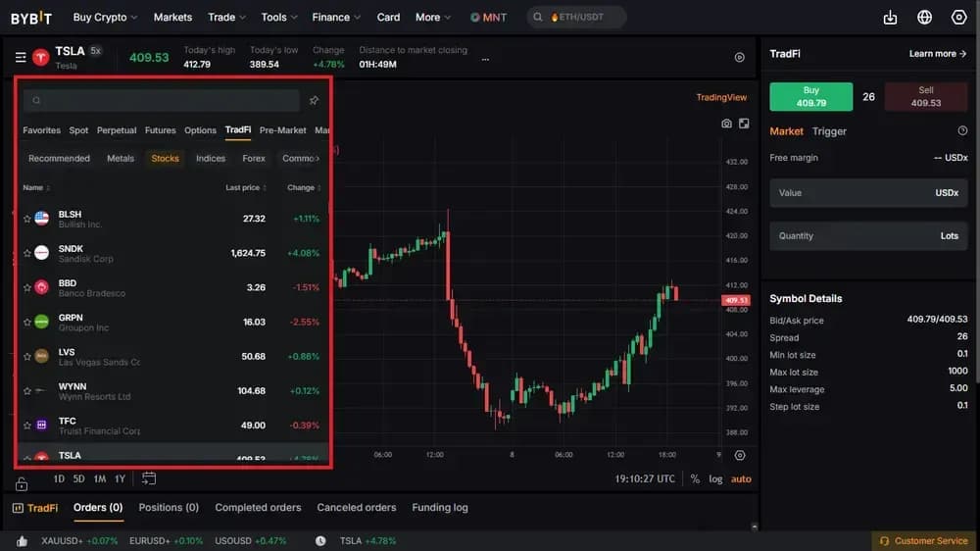The height and width of the screenshot is (551, 980).
Task: Show more categories after Commodities
Action: click(318, 159)
